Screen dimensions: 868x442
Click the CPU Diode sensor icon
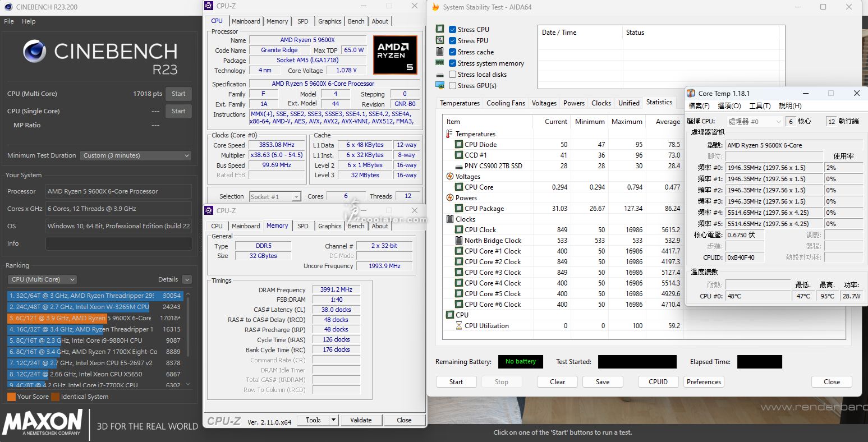[x=459, y=145]
